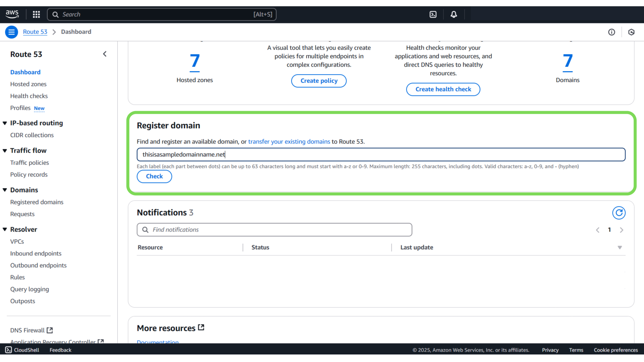Open Inbound endpoints
644x362 pixels.
point(36,253)
